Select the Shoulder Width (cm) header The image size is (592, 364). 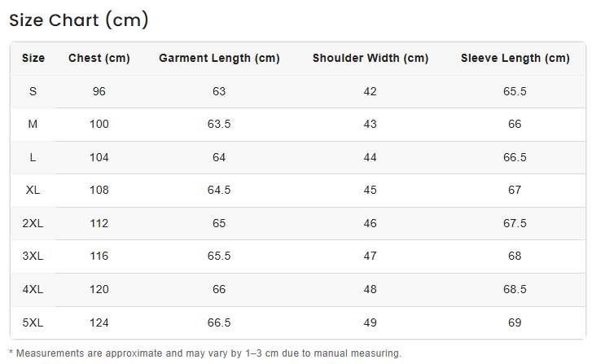tap(371, 59)
